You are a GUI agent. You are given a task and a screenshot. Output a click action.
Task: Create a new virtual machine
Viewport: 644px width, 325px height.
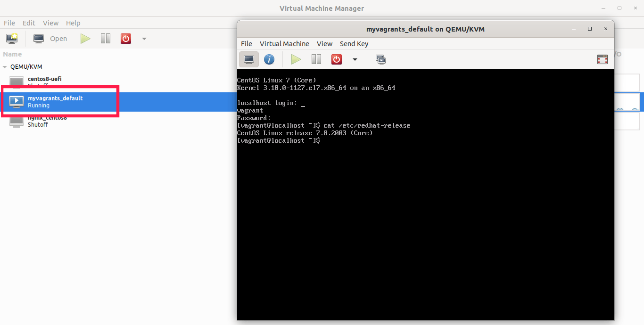point(11,38)
